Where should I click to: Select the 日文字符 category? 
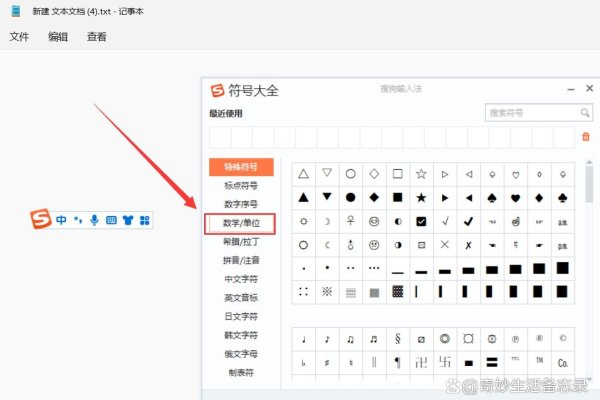241,316
